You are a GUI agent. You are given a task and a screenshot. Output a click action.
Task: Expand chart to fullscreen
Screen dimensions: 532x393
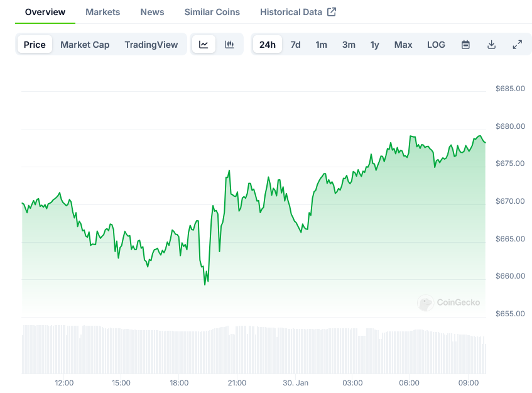pyautogui.click(x=517, y=45)
